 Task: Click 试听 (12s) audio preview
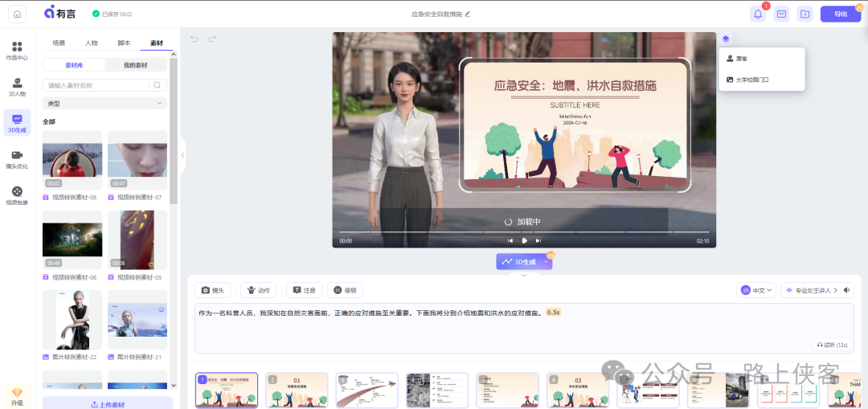[x=832, y=345]
